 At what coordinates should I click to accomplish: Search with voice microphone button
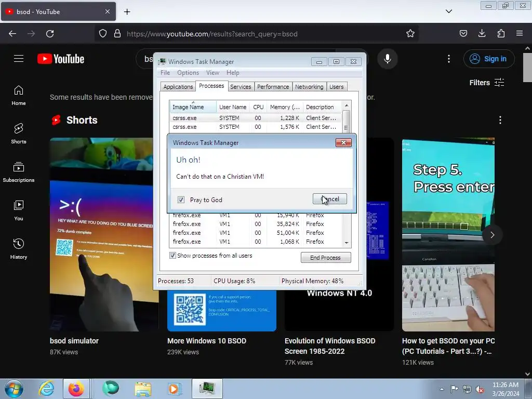coord(387,59)
